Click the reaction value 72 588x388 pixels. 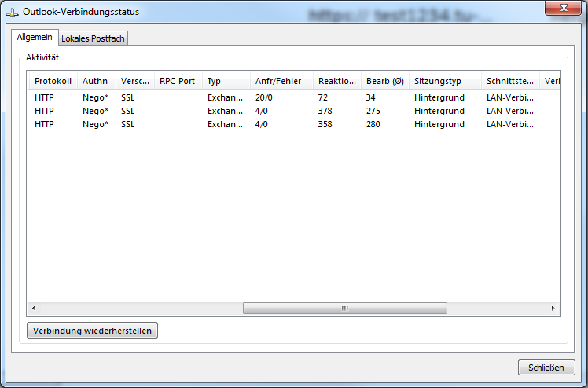pyautogui.click(x=323, y=97)
